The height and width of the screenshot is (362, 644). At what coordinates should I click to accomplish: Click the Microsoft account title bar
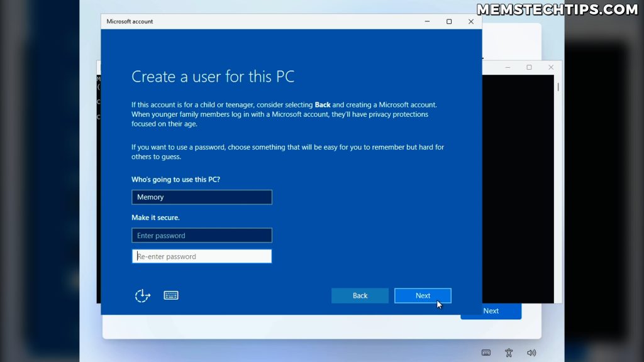[x=283, y=21]
